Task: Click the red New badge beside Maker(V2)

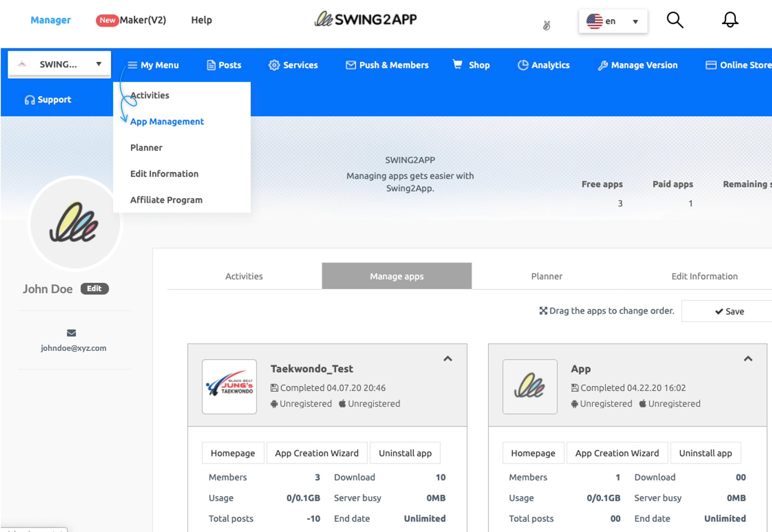Action: [107, 20]
